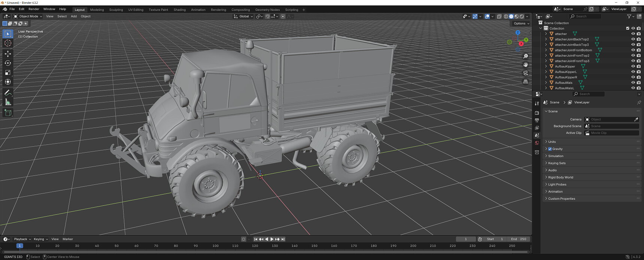Exclude Collection from view layer checkbox
The width and height of the screenshot is (644, 260).
pyautogui.click(x=628, y=28)
